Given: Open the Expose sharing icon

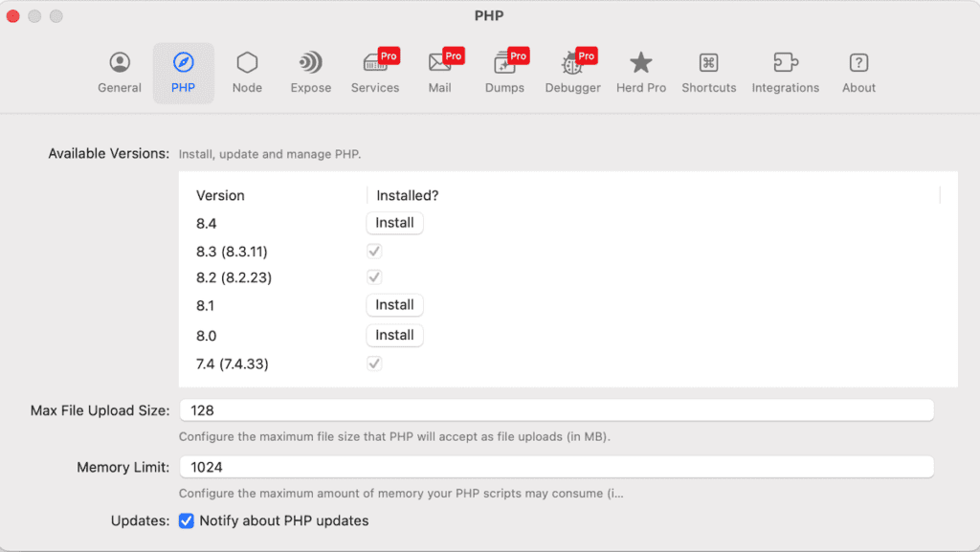Looking at the screenshot, I should [x=310, y=63].
